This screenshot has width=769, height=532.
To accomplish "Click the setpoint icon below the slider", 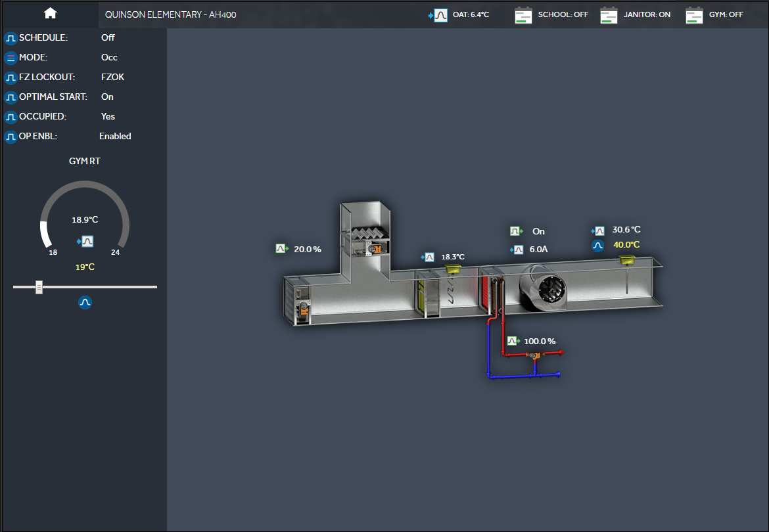I will pos(85,302).
